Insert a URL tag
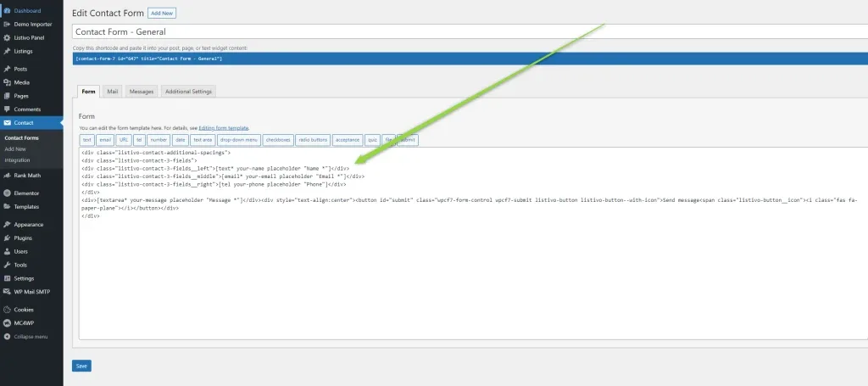 [124, 140]
